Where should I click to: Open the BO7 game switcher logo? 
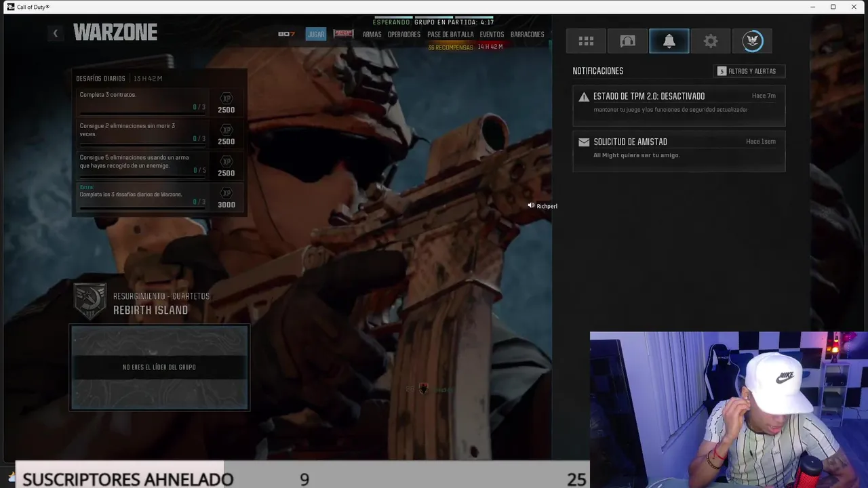[x=286, y=34]
